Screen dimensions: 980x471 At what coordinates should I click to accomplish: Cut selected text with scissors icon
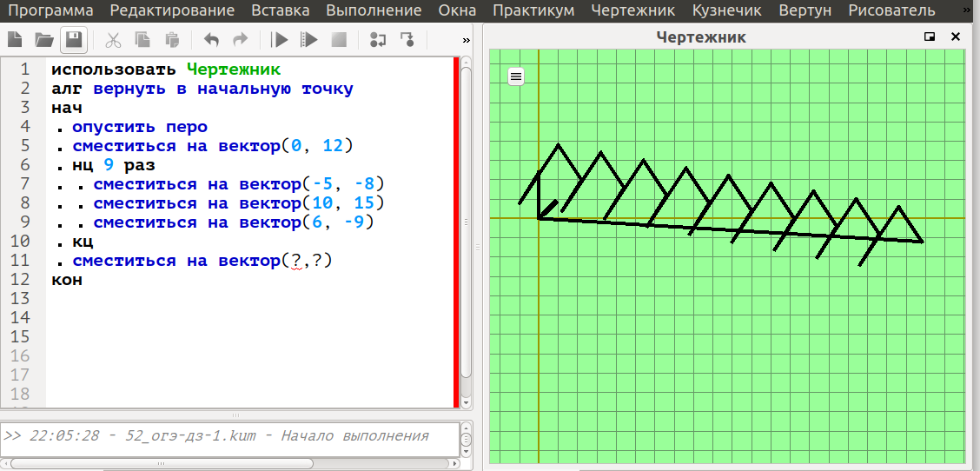(x=113, y=40)
